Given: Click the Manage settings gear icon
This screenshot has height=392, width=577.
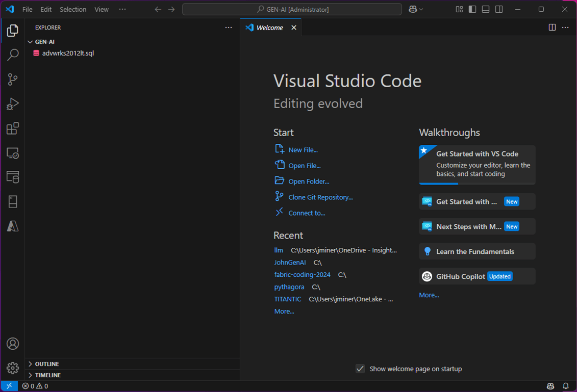Looking at the screenshot, I should coord(13,368).
